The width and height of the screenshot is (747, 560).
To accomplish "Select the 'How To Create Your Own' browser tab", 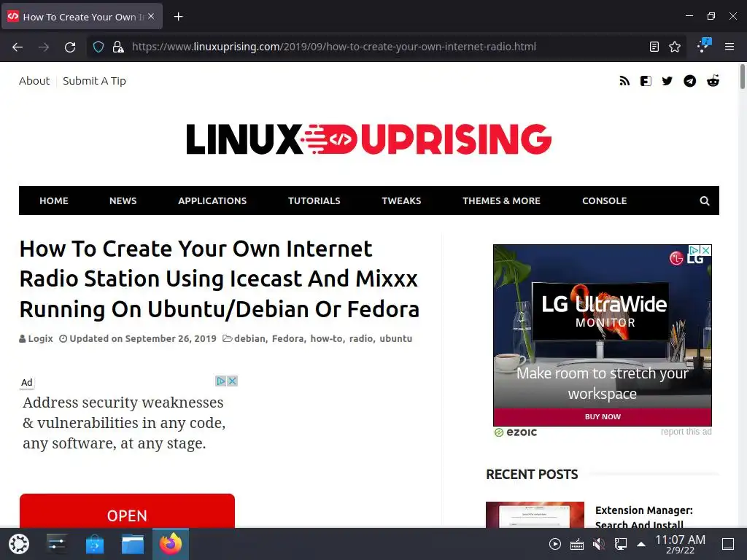I will pos(82,17).
